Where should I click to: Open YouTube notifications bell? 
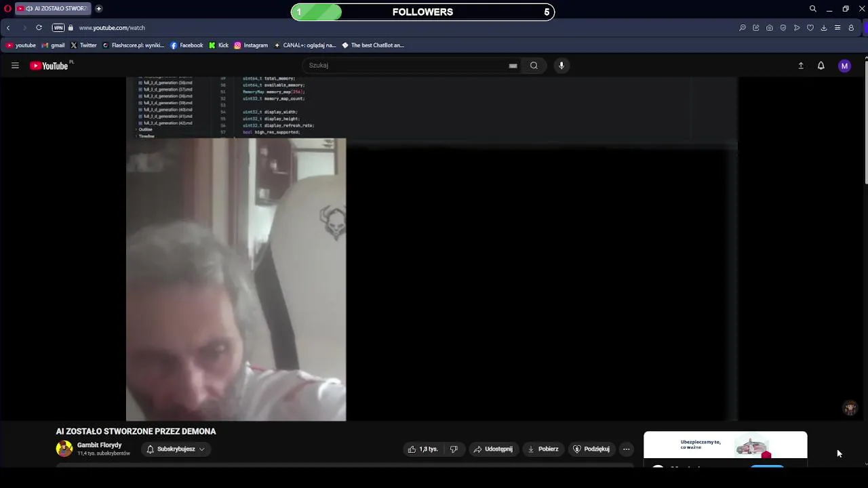tap(821, 66)
